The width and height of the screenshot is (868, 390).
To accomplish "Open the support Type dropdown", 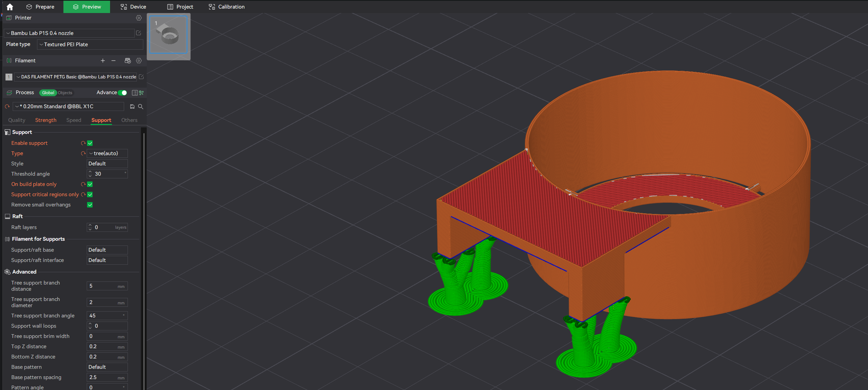I will click(107, 153).
